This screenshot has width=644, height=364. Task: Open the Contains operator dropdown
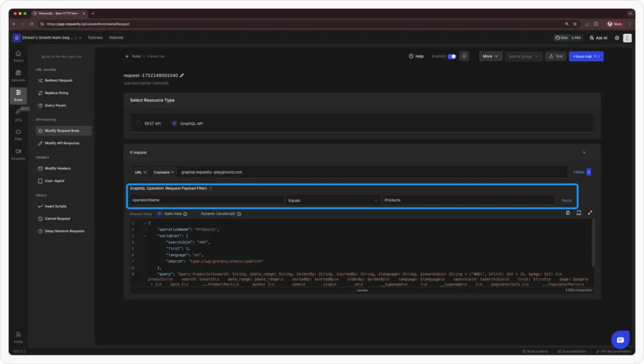[x=164, y=172]
